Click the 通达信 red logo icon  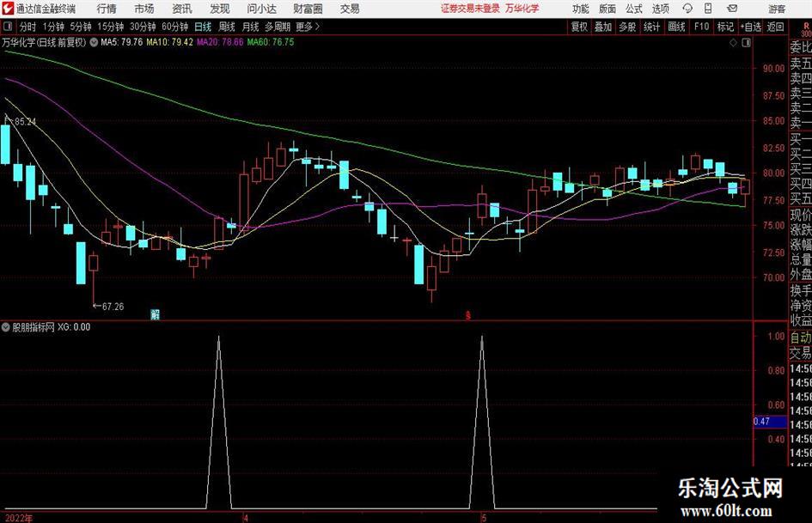[x=8, y=9]
